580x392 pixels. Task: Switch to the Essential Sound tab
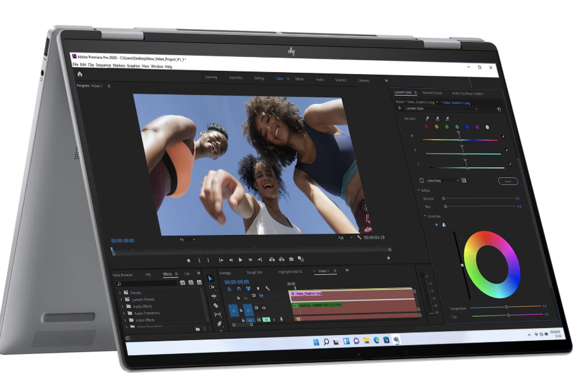pyautogui.click(x=433, y=92)
